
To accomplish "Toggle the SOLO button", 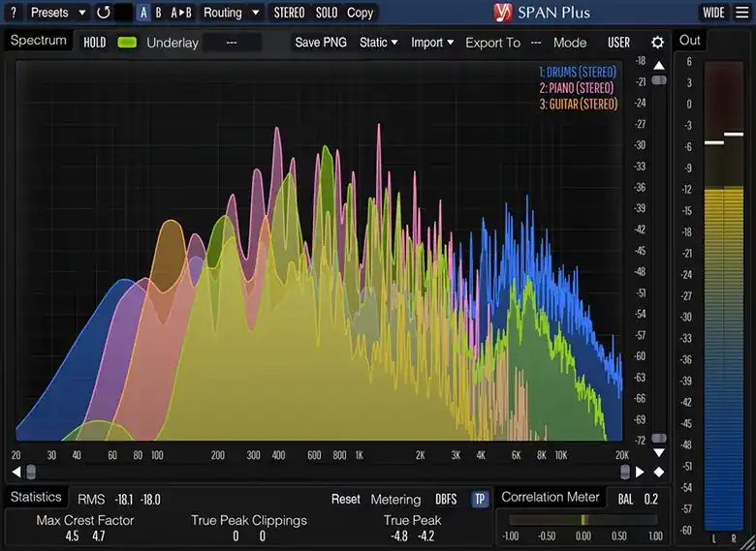I will tap(327, 13).
